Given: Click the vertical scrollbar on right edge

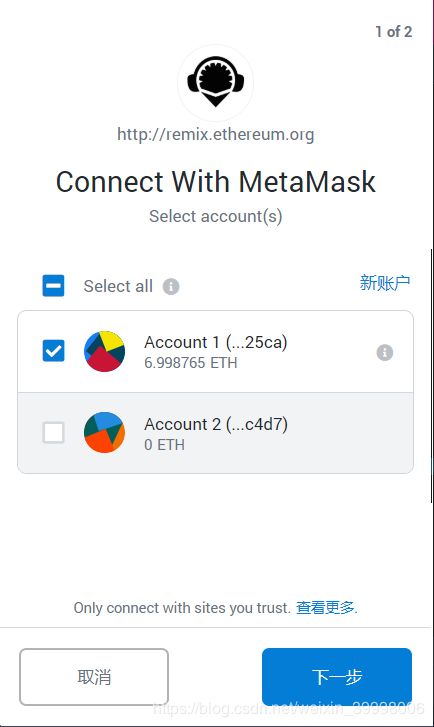Looking at the screenshot, I should pos(432,376).
